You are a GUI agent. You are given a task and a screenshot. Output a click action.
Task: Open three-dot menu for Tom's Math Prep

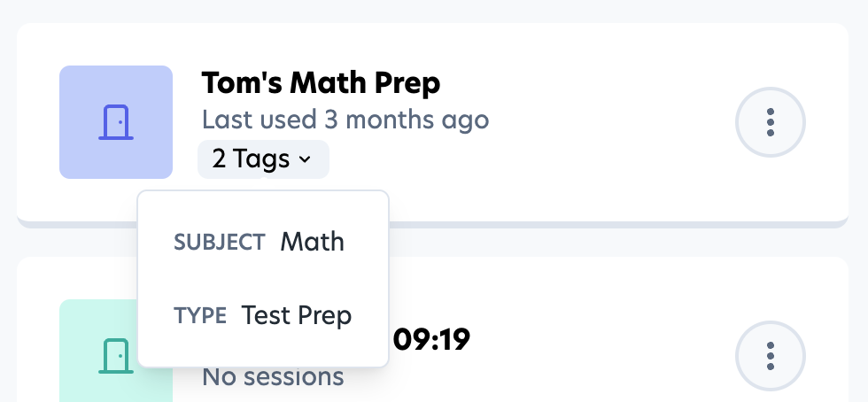771,122
